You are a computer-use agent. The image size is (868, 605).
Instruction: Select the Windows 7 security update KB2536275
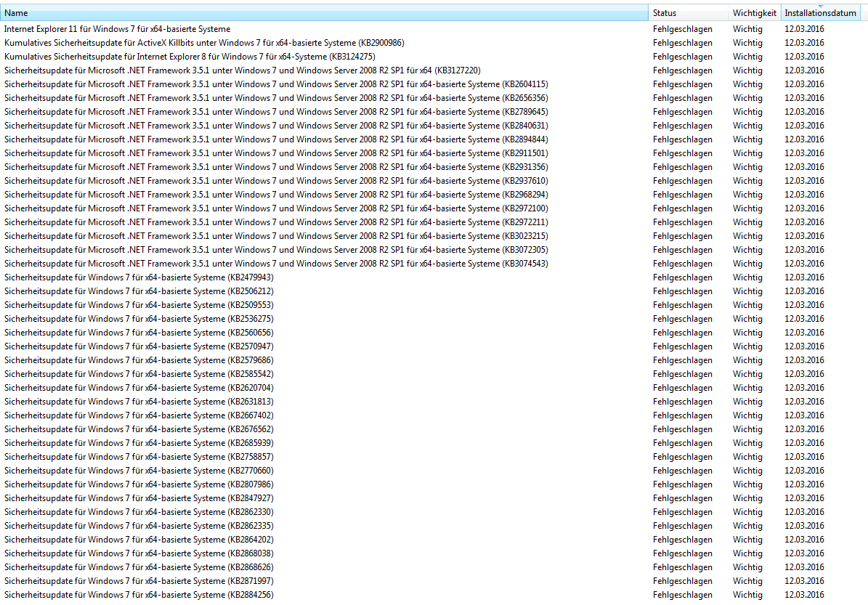139,319
